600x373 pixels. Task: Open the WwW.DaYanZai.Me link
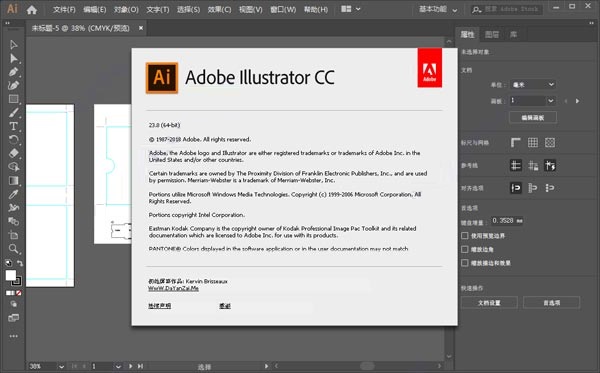(173, 288)
